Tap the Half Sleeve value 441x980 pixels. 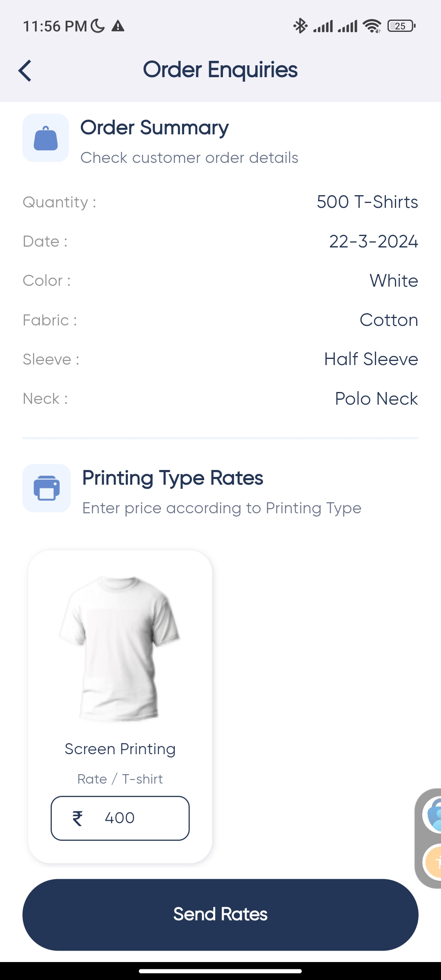coord(371,359)
